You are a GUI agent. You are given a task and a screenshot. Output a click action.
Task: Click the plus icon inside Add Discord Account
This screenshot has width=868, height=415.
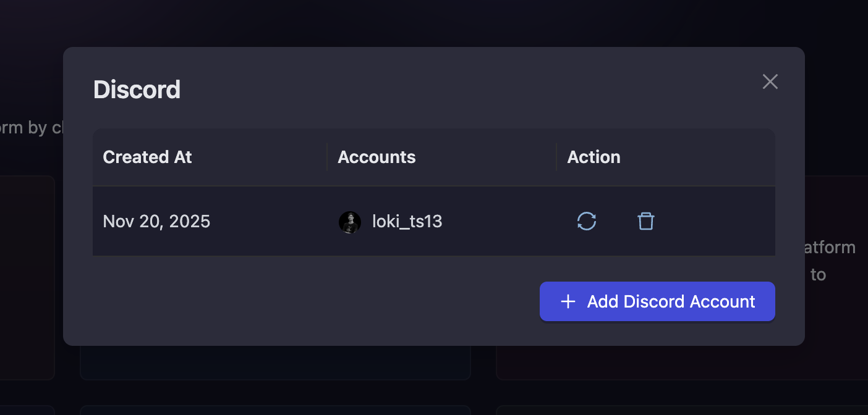coord(568,301)
